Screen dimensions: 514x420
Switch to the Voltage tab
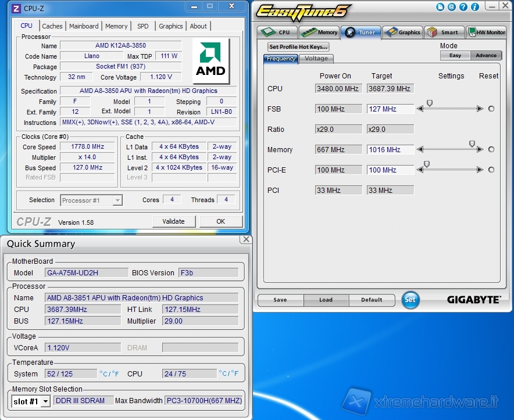(316, 59)
